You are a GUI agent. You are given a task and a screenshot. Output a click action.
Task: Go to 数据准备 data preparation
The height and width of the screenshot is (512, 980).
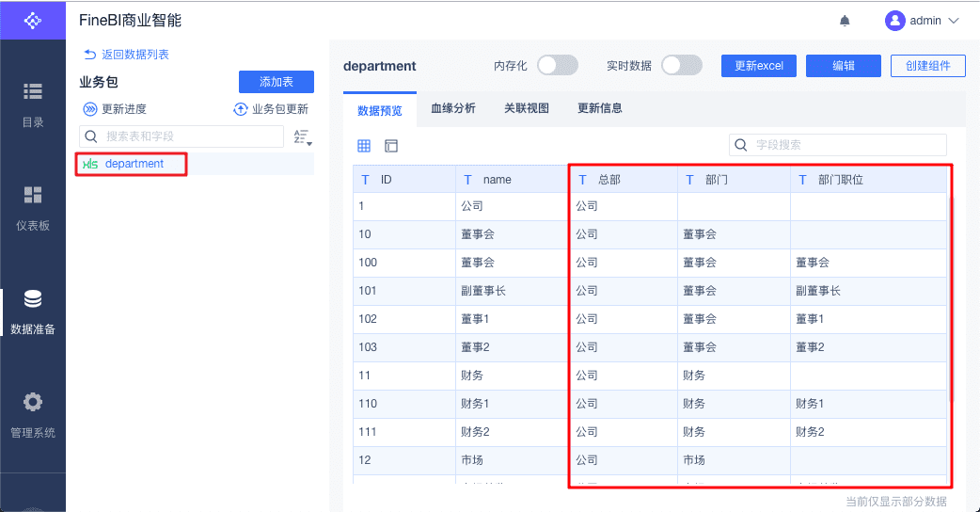coord(33,299)
